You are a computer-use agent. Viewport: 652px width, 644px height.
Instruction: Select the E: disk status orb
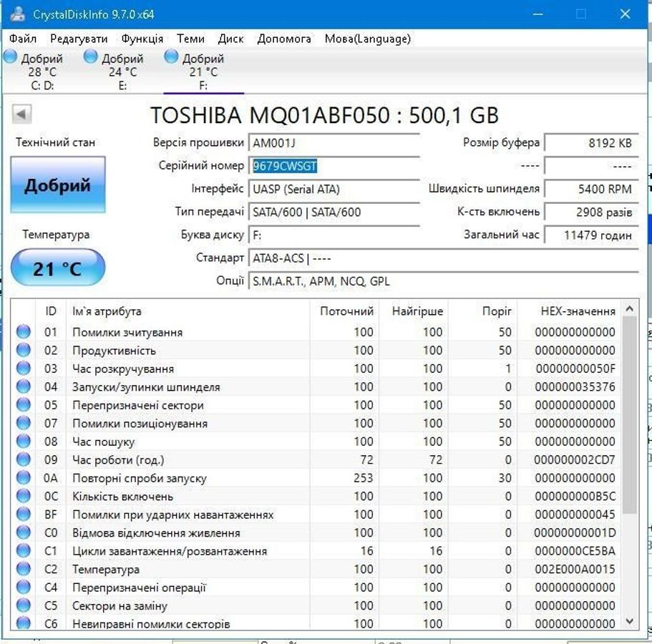91,57
